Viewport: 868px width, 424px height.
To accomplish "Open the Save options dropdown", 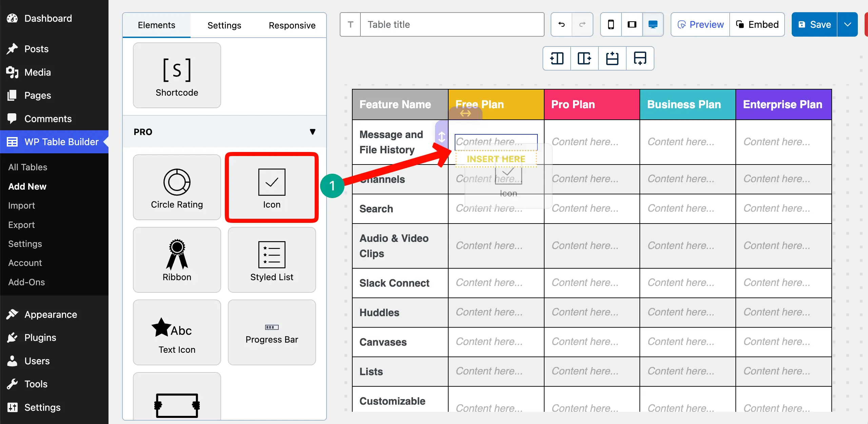I will pos(848,24).
